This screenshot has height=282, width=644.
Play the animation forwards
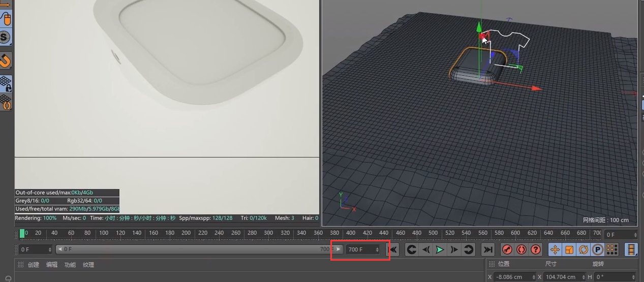(440, 249)
